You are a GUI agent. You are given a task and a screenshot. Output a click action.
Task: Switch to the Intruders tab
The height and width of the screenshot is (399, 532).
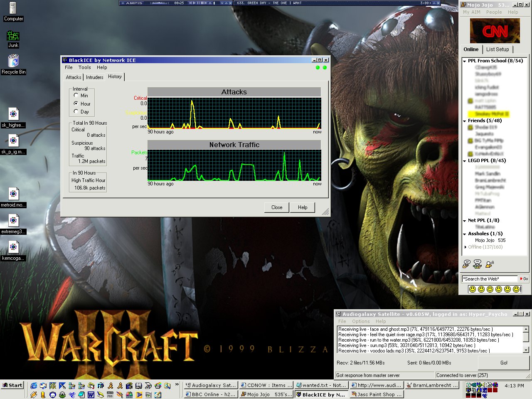[x=94, y=77]
